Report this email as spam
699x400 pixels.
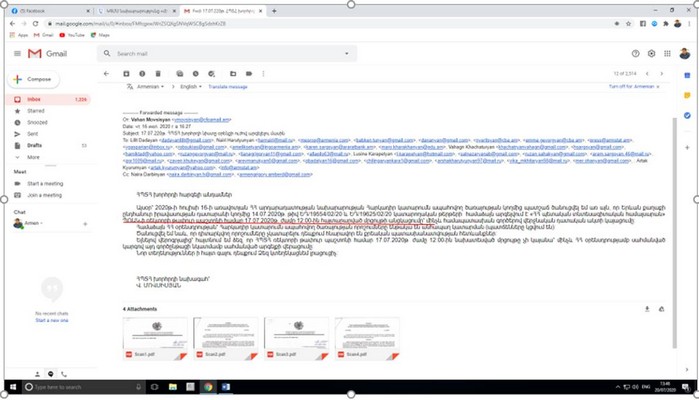point(142,74)
